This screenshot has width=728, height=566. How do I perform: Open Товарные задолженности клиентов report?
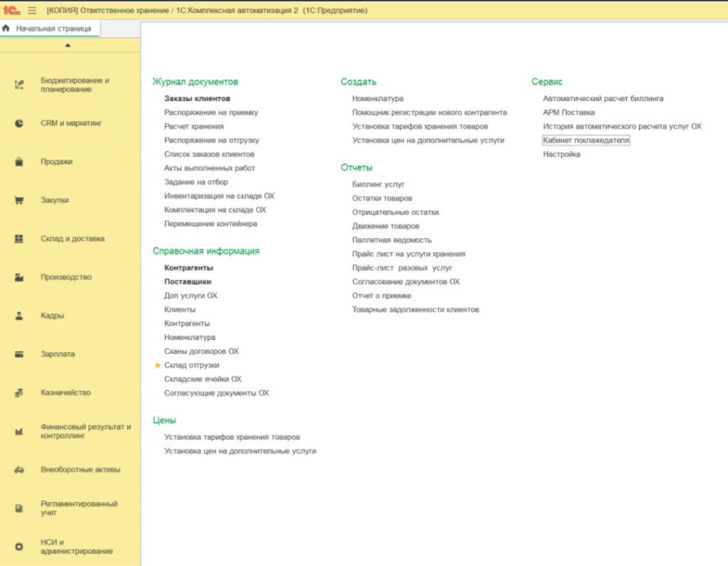(x=415, y=310)
